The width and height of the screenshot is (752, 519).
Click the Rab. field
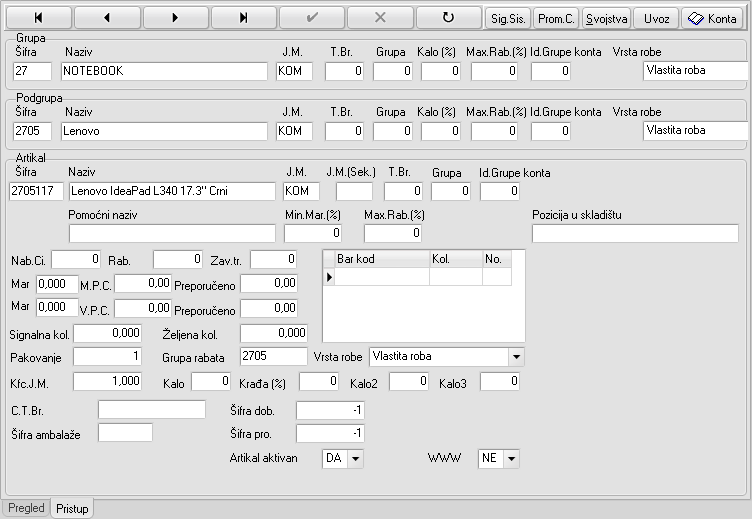tap(178, 260)
